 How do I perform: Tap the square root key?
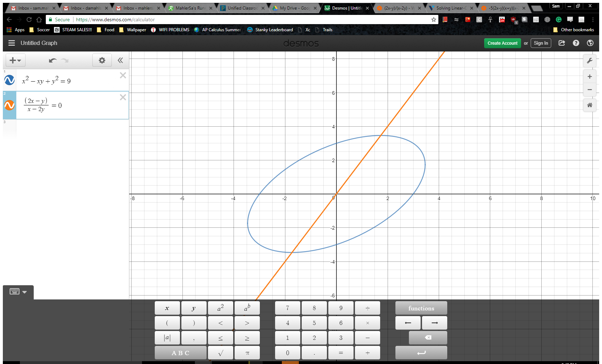click(x=220, y=353)
